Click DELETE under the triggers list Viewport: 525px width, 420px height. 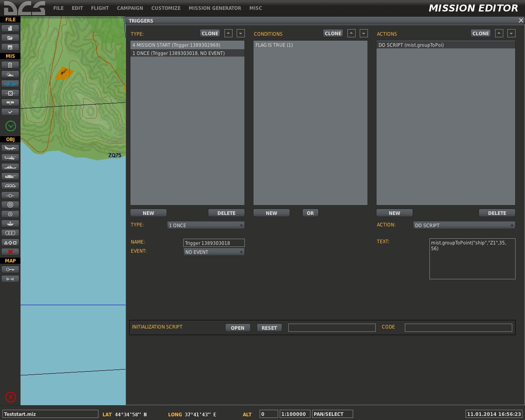226,213
